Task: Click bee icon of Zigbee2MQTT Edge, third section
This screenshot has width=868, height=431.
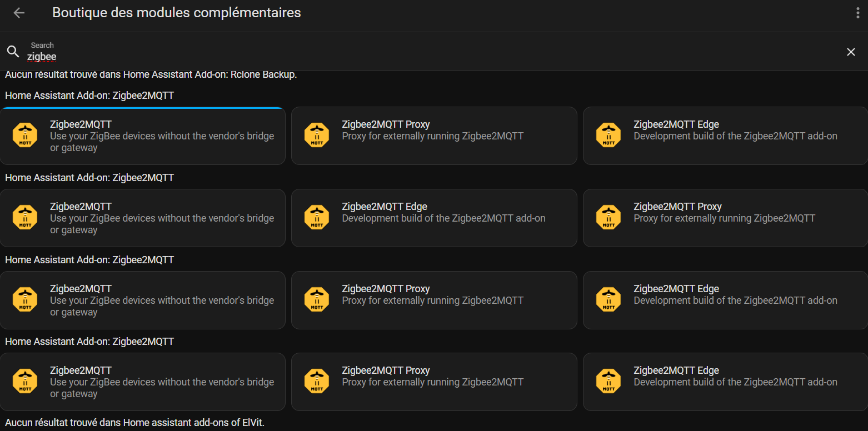Action: pyautogui.click(x=608, y=299)
